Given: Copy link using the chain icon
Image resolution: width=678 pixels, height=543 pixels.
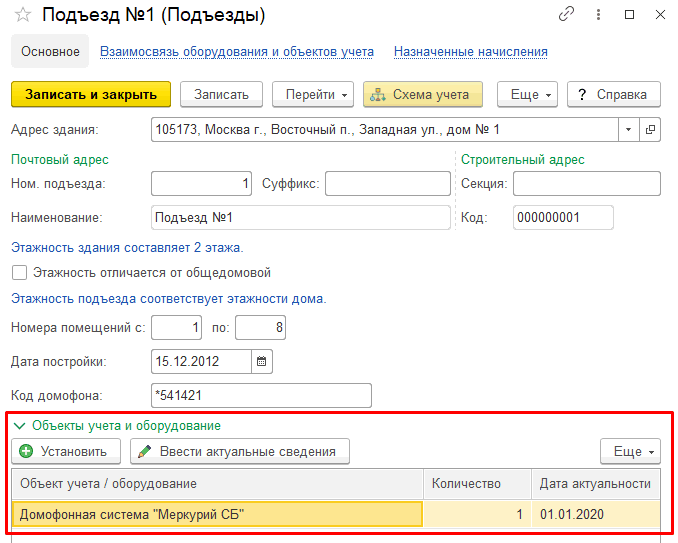Looking at the screenshot, I should [x=566, y=14].
